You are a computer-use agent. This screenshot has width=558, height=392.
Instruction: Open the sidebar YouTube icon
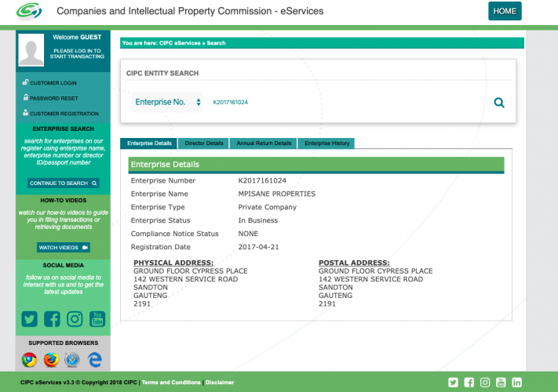click(x=97, y=318)
